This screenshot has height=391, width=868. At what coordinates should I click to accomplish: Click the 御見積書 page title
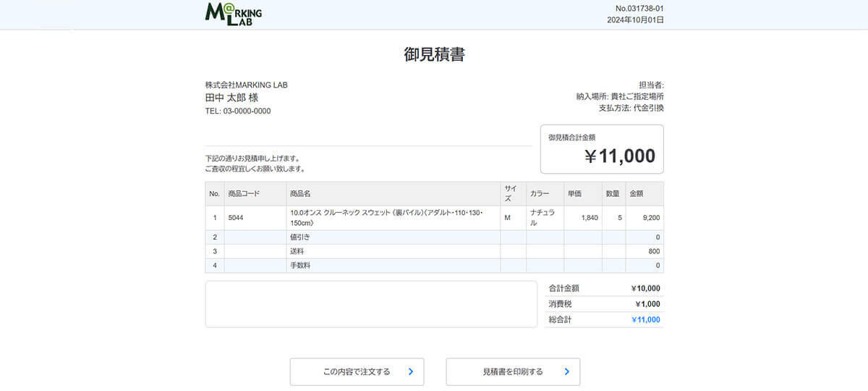434,54
